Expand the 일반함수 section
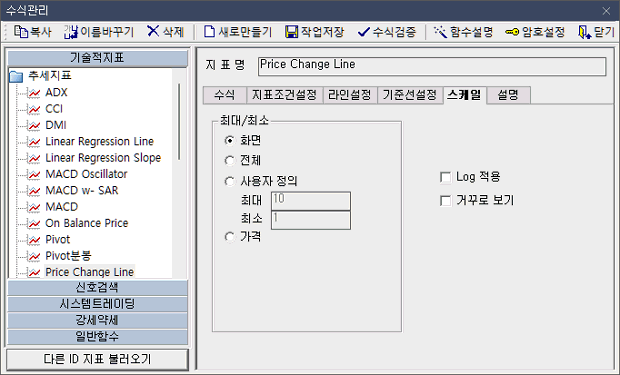 [97, 336]
